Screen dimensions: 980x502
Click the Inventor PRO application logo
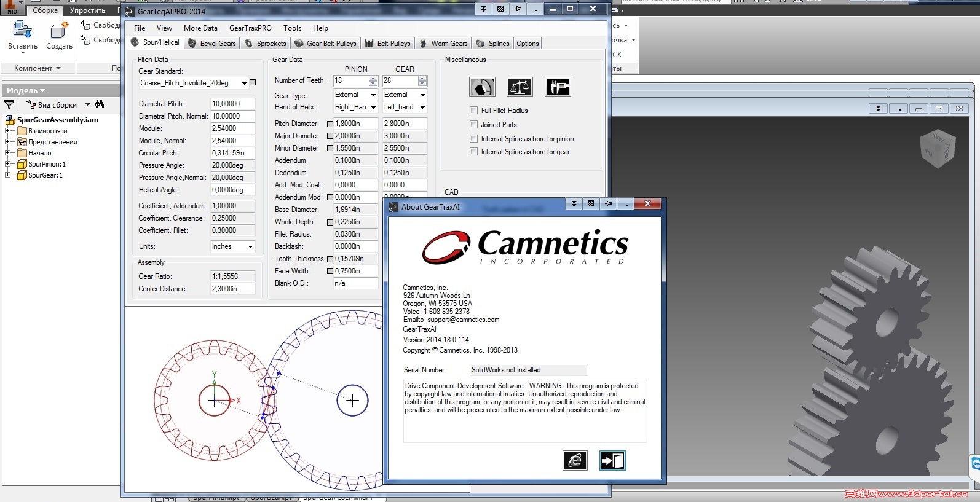(x=12, y=7)
